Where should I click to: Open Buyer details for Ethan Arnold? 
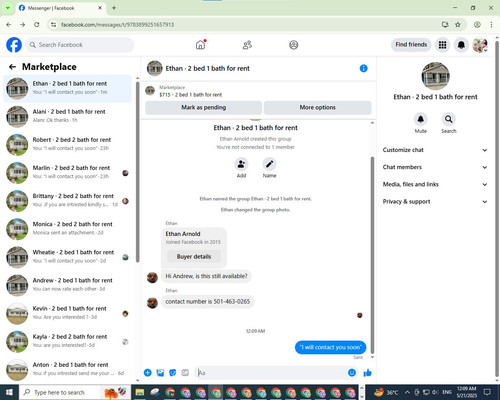pos(194,256)
